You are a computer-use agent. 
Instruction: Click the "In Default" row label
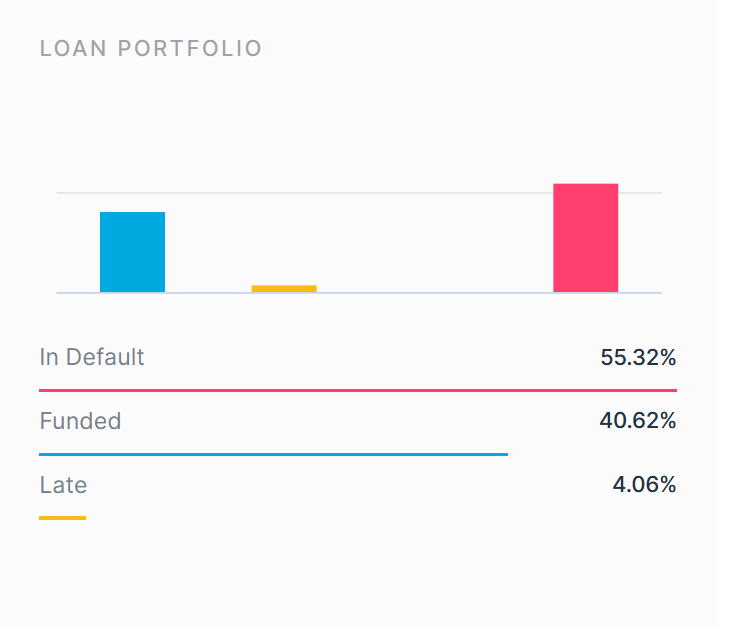point(92,357)
